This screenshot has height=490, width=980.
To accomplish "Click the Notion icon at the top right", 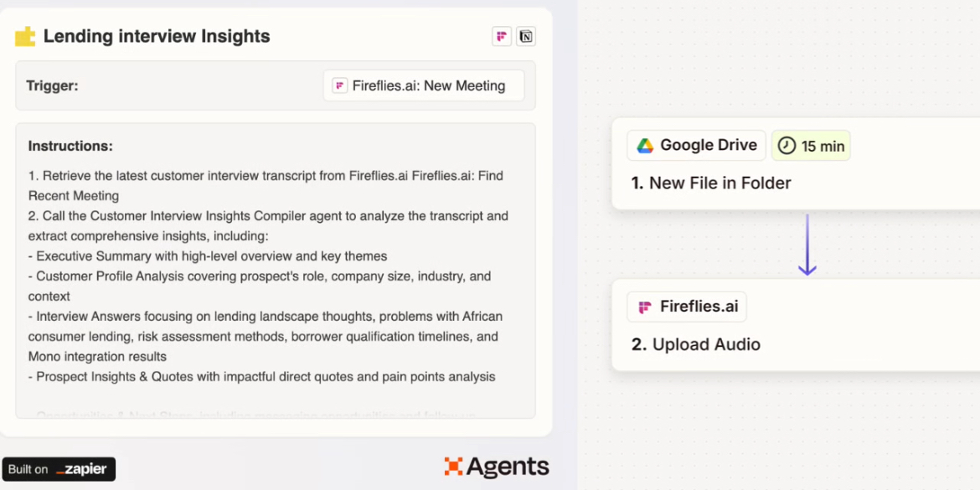I will click(x=526, y=36).
